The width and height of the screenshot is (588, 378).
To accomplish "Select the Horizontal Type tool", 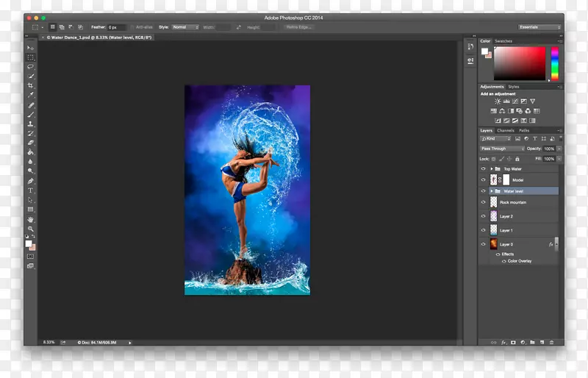I will tap(31, 190).
